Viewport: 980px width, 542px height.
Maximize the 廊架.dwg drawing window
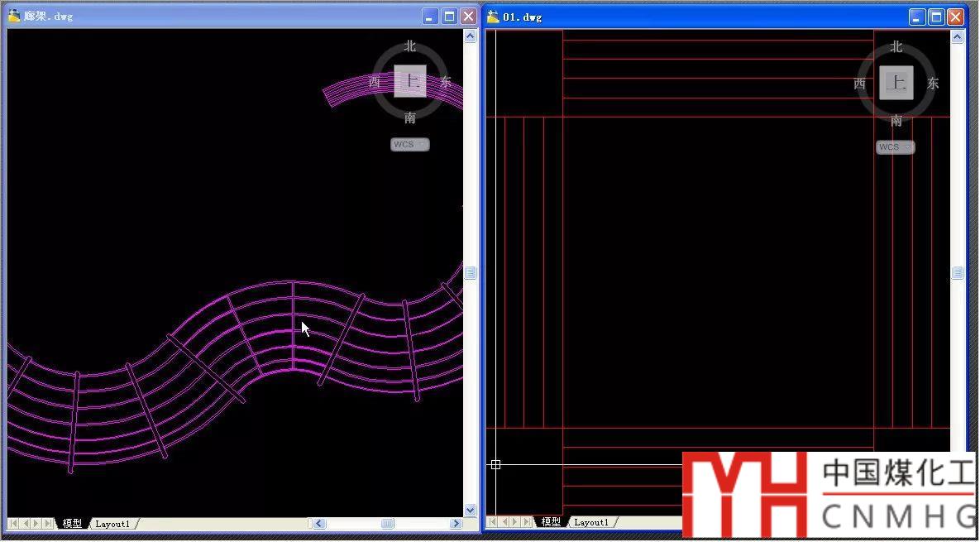point(449,17)
